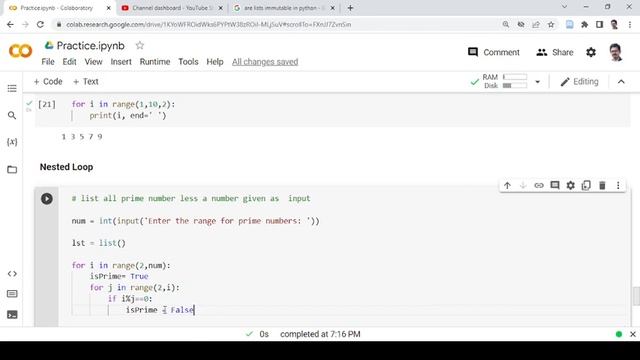Bookmark this page star icon

coord(551,24)
